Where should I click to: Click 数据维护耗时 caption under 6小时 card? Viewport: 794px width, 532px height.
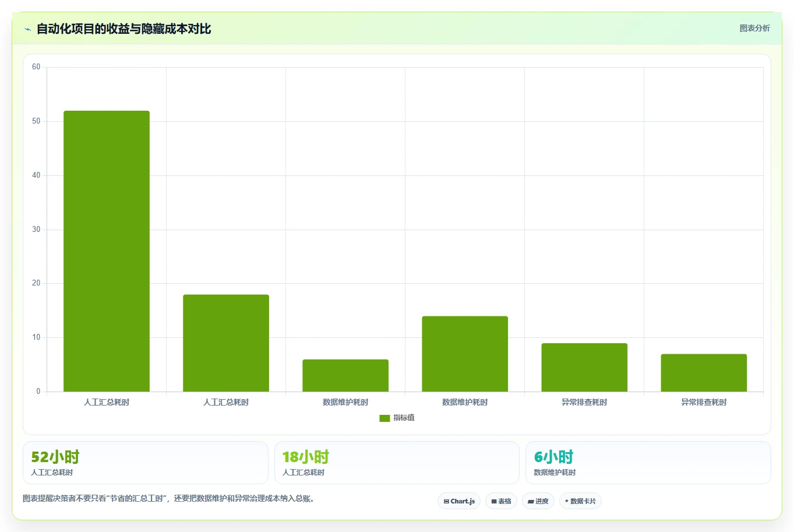[555, 473]
